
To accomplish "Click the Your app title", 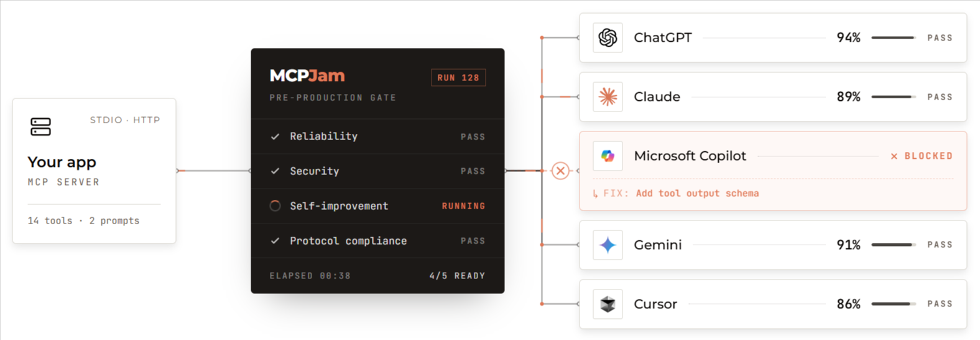I will (x=62, y=163).
